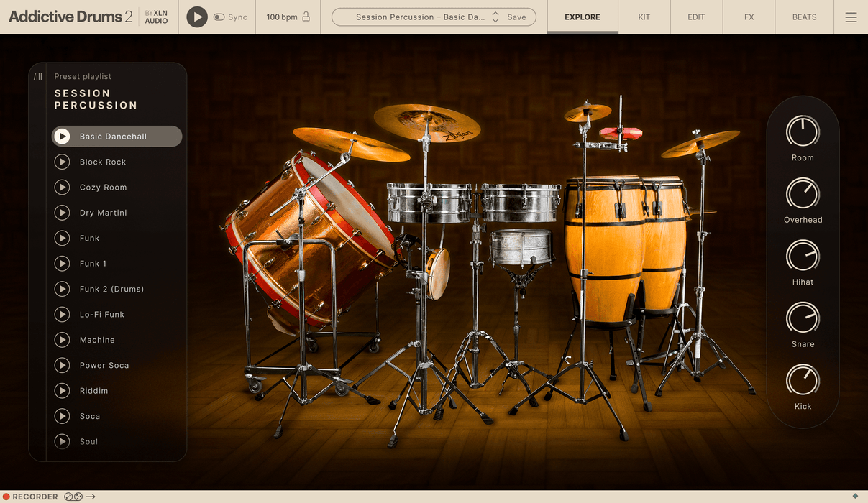
Task: Select the Riddim preset name
Action: 94,391
